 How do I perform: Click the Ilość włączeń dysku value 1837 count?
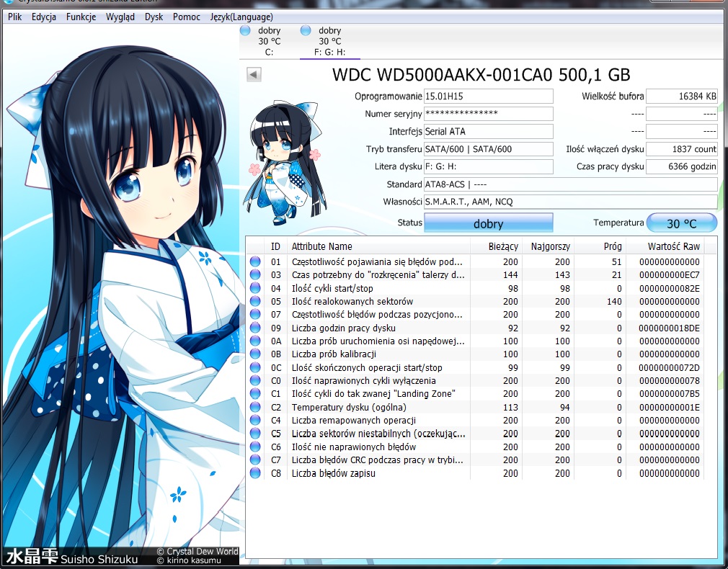tap(682, 149)
